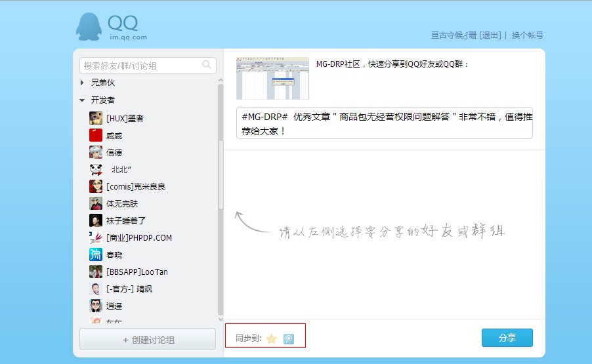Click the 创建讨论组 button
Viewport: 592px width, 364px height.
click(148, 340)
